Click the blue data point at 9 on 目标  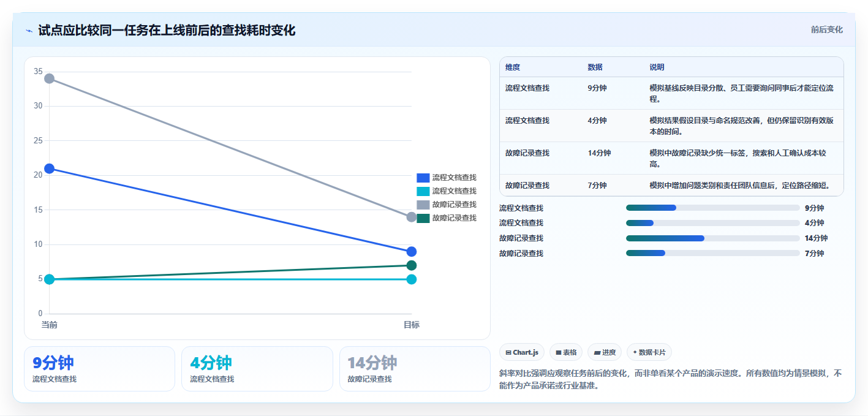412,252
